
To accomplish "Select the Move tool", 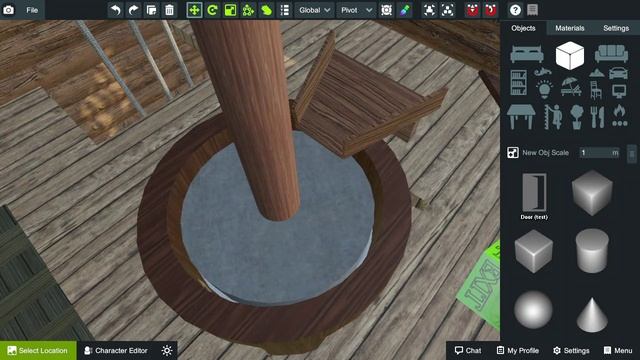I will pyautogui.click(x=194, y=10).
